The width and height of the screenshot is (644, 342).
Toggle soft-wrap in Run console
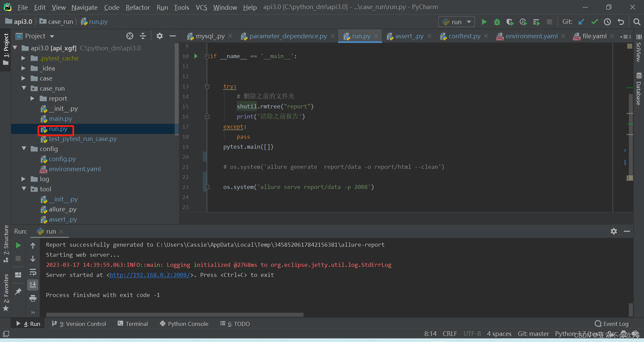click(x=33, y=272)
